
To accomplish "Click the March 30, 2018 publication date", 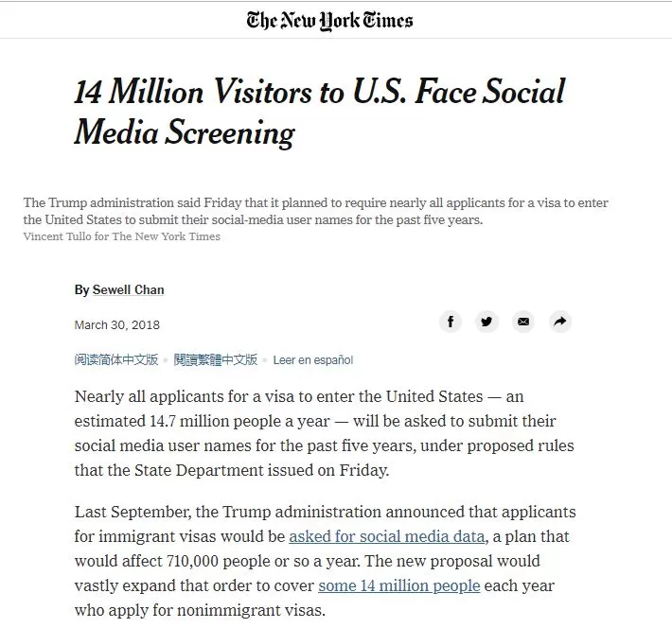I will click(x=117, y=325).
